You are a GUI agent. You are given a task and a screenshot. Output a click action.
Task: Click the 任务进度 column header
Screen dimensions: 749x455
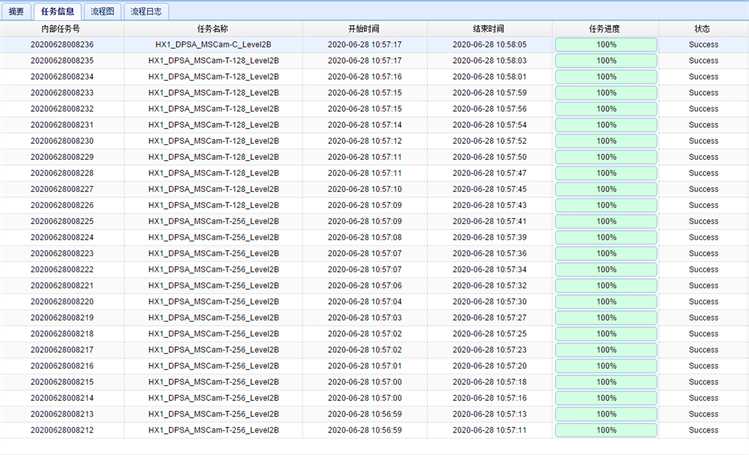tap(605, 29)
